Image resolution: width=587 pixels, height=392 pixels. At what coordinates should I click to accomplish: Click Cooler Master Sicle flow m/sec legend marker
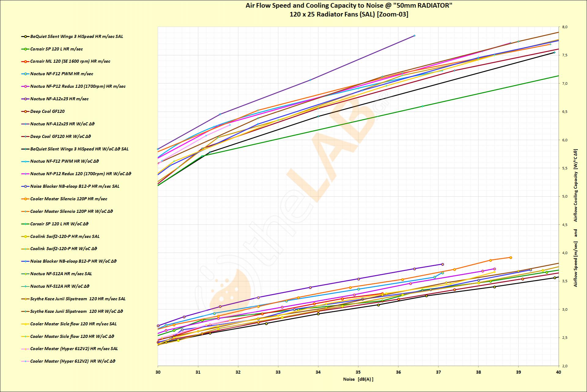[25, 324]
